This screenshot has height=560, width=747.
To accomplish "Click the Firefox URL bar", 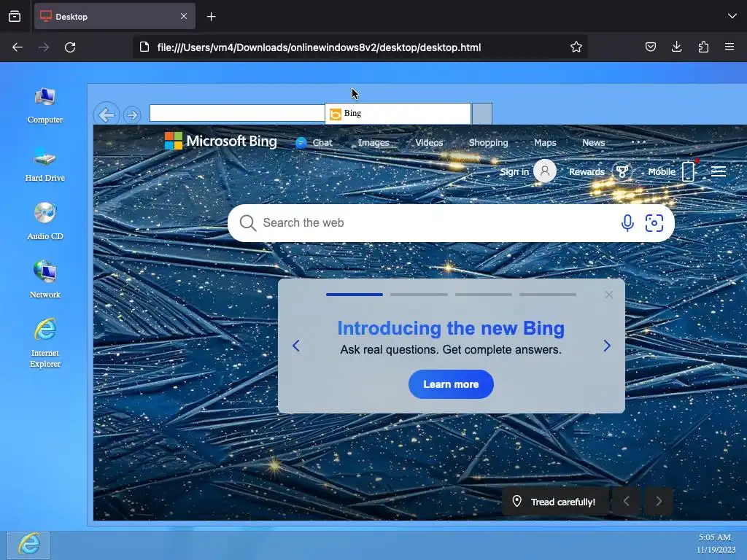I will (x=360, y=47).
